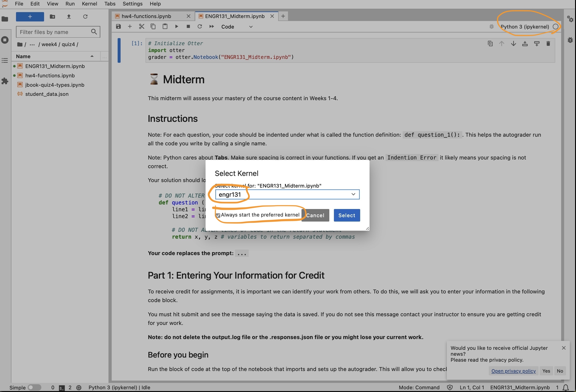Screen dimensions: 576x392
Task: Insert a cell above this cell
Action: pos(525,44)
